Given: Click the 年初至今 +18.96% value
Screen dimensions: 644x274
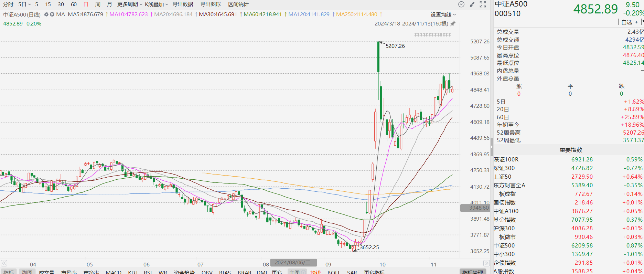Looking at the screenshot, I should (632, 125).
